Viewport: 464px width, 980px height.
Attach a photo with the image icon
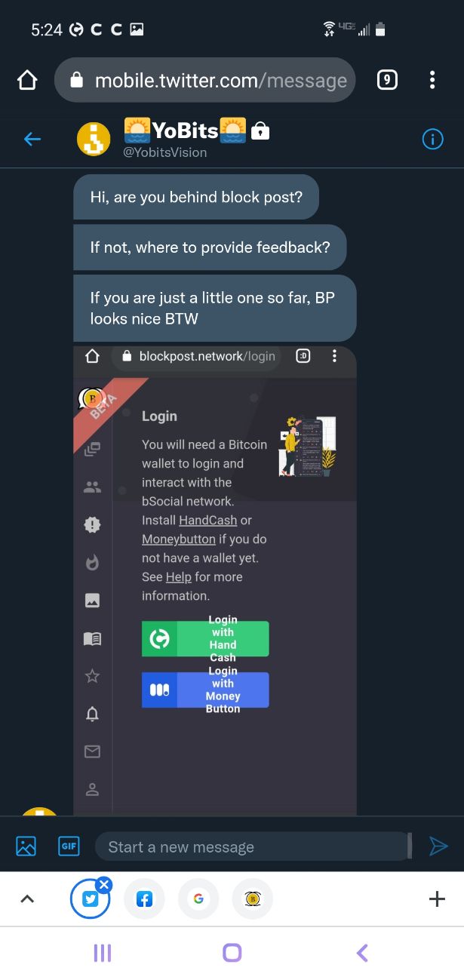tap(26, 846)
